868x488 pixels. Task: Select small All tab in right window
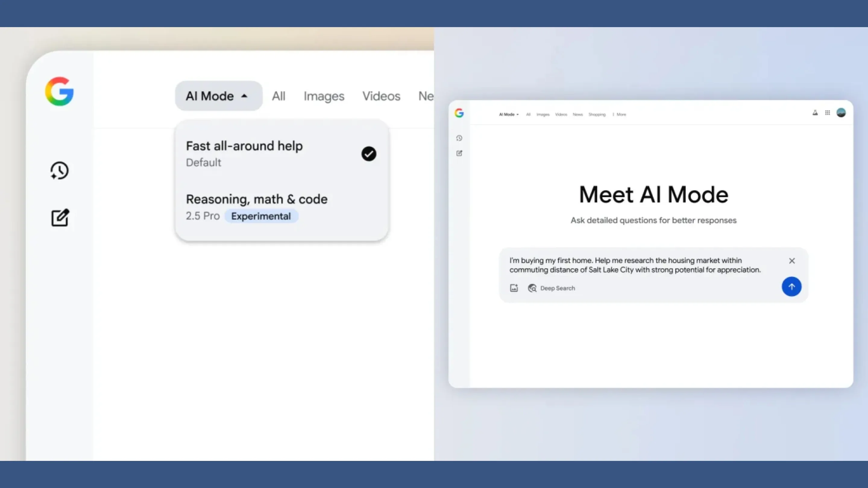(x=528, y=114)
